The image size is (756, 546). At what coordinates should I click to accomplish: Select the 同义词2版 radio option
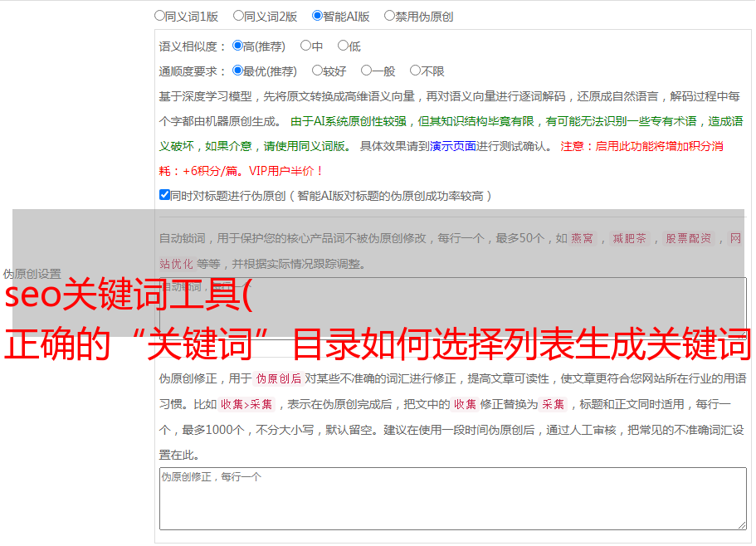[x=238, y=16]
